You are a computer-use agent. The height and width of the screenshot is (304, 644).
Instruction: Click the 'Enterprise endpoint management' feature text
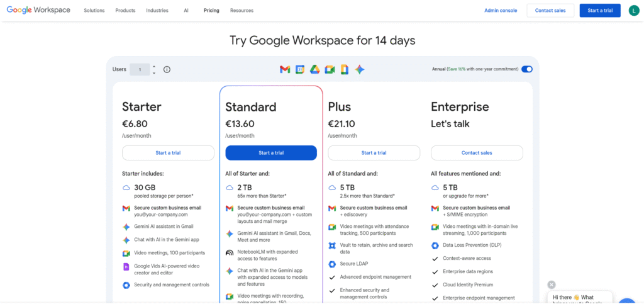479,298
